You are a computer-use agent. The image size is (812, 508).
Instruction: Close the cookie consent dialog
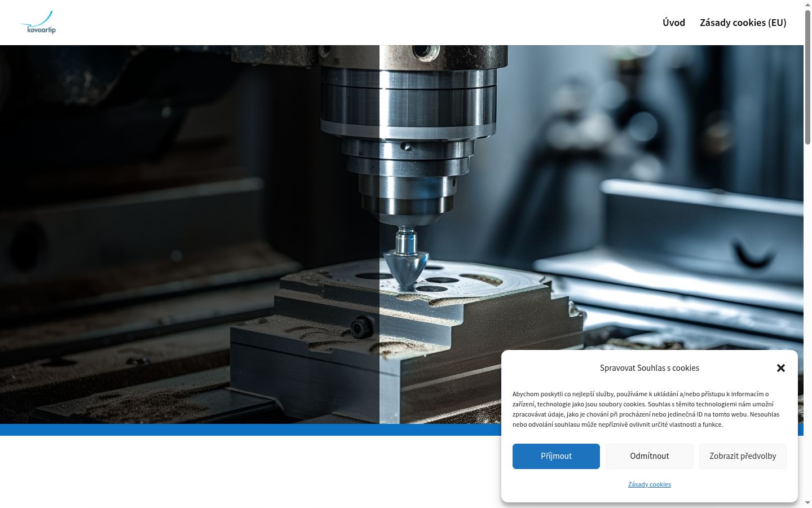pyautogui.click(x=781, y=368)
